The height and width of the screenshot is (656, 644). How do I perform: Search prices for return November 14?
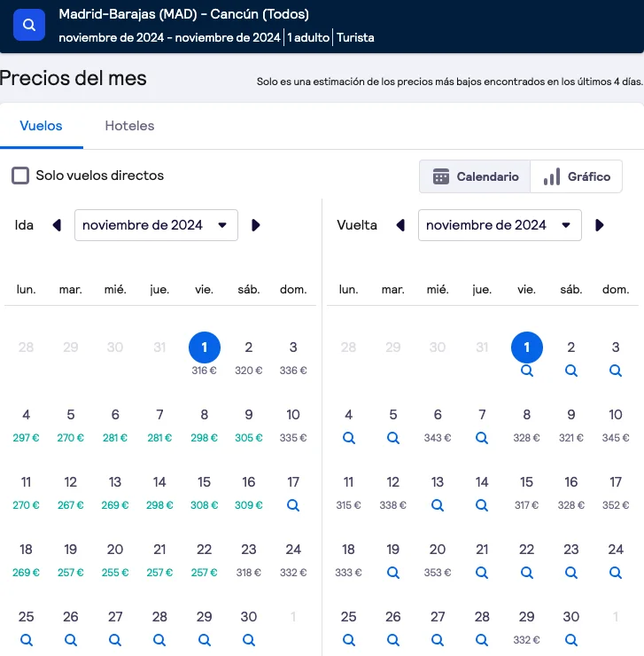pyautogui.click(x=482, y=505)
